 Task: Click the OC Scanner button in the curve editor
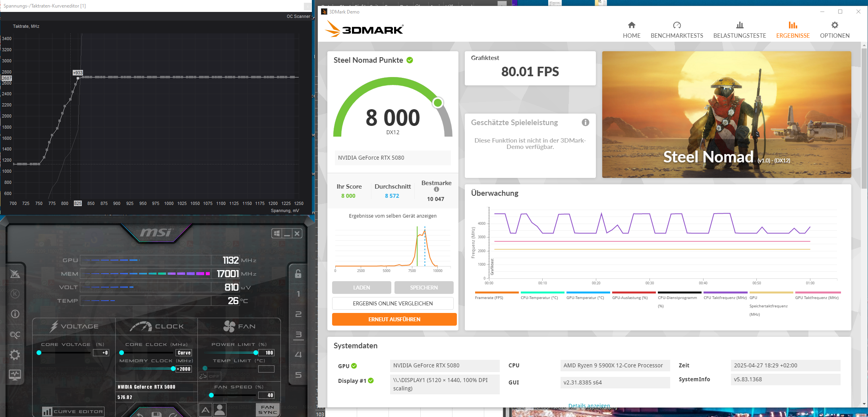click(298, 16)
